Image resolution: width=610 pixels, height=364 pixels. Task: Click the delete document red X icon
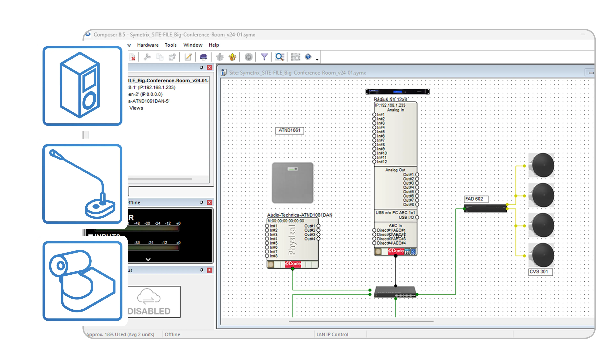point(132,57)
